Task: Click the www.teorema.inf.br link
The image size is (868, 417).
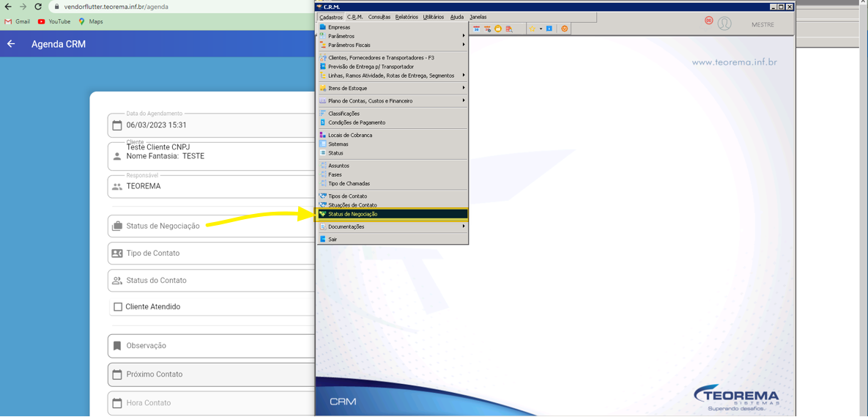Action: click(735, 62)
